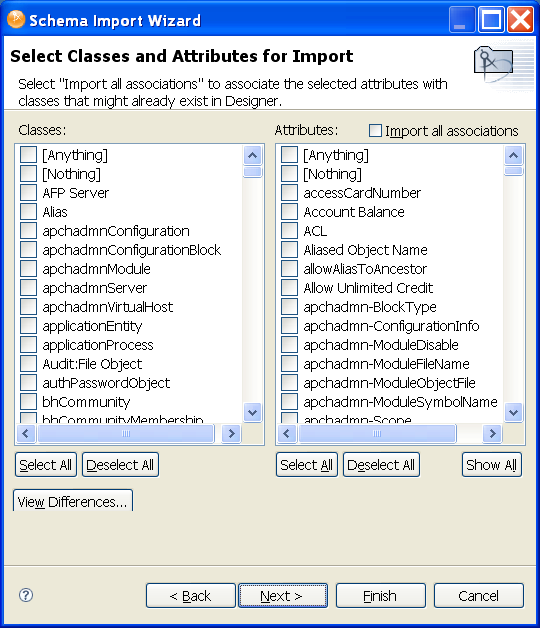Viewport: 540px width, 628px height.
Task: Check authPasswordObject class checkbox
Action: (28, 383)
